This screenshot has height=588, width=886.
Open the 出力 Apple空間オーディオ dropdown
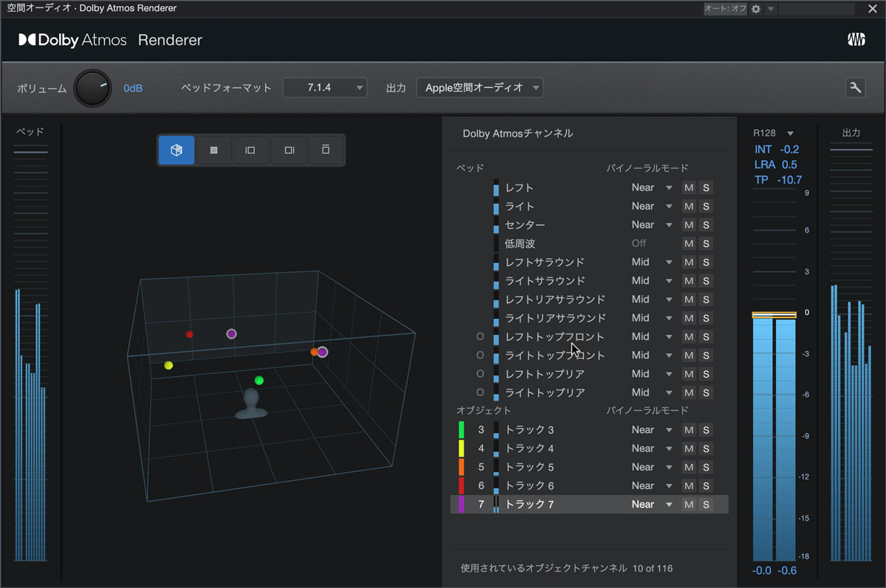[480, 88]
